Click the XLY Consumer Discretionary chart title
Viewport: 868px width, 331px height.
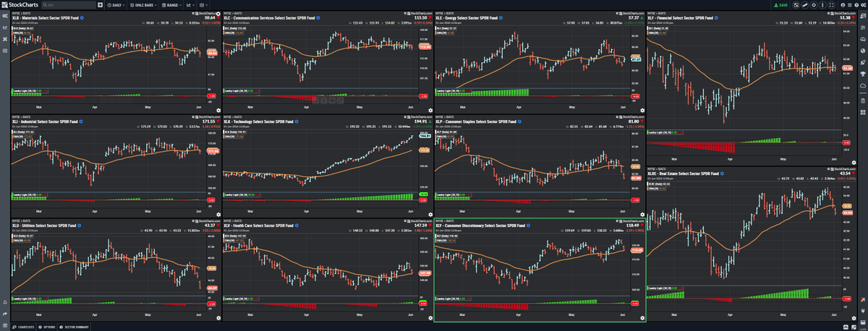480,225
